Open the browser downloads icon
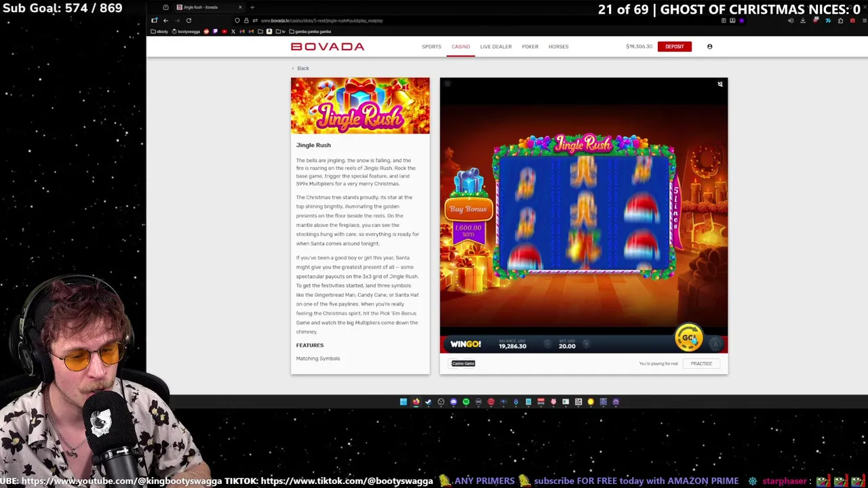Image resolution: width=868 pixels, height=488 pixels. (802, 20)
